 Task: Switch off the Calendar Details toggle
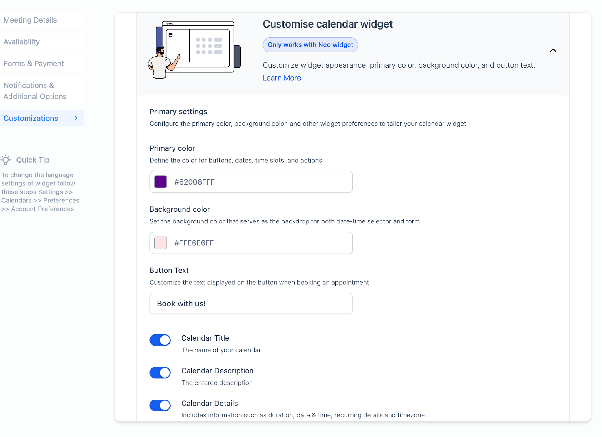pyautogui.click(x=160, y=405)
